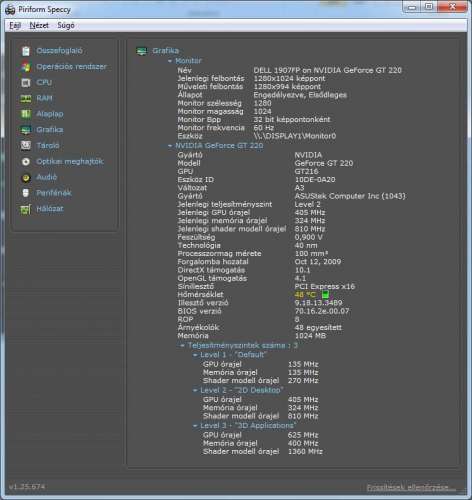472x500 pixels.
Task: Click the v1.25.674 version label
Action: point(27,487)
